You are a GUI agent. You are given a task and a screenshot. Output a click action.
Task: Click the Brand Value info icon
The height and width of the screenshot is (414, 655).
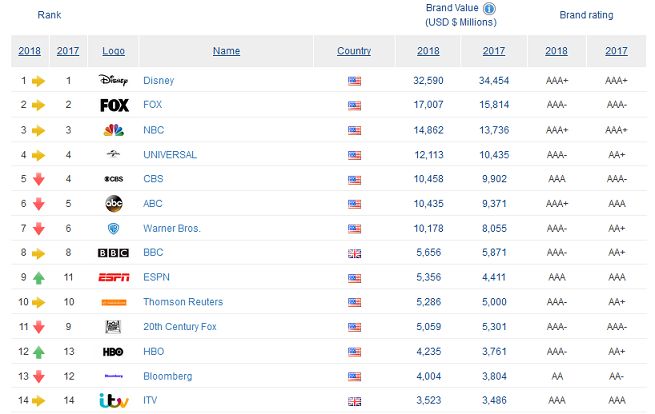[x=489, y=8]
